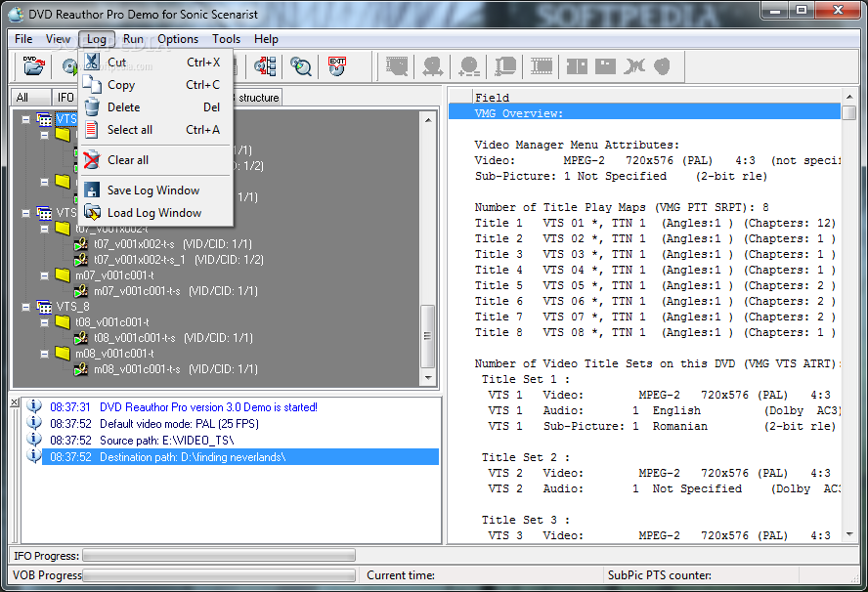The width and height of the screenshot is (868, 592).
Task: Click the VTS_8 title set icon
Action: [44, 306]
